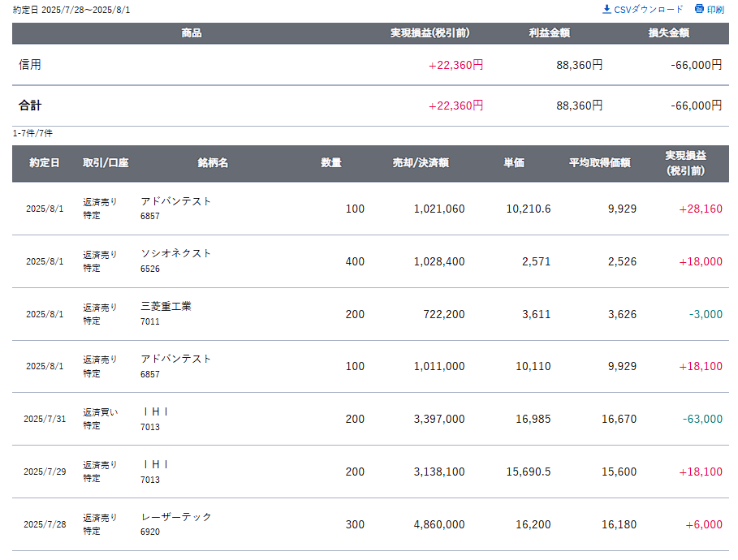The height and width of the screenshot is (560, 738).
Task: Select the 平均取得価額 column header
Action: click(600, 163)
